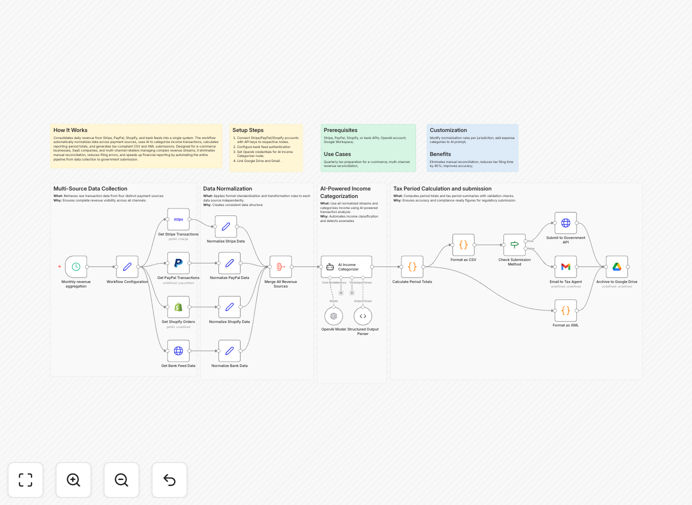
Task: Click the Multi-Source Data Collection heading
Action: click(90, 188)
